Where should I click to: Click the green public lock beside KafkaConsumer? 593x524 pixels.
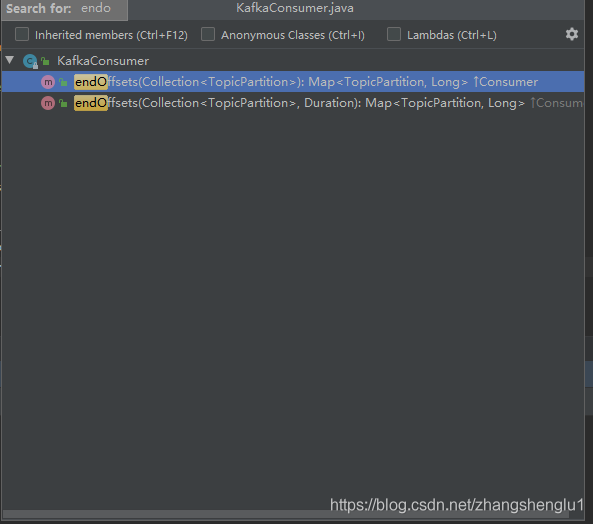click(x=45, y=61)
